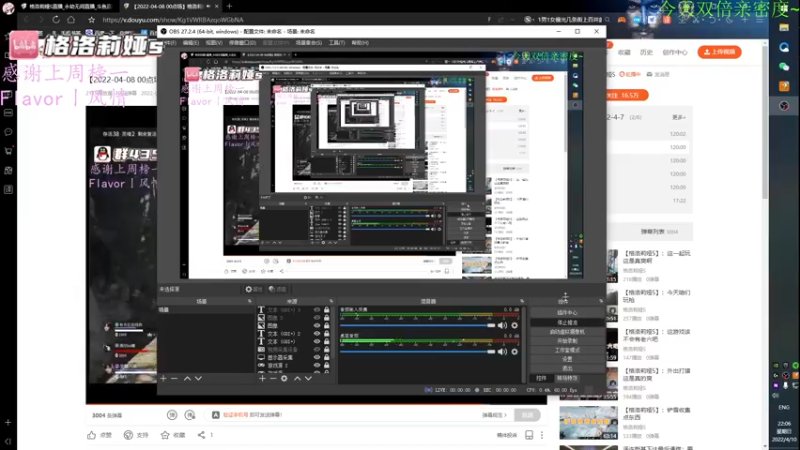
Task: Toggle lock on 图像 source
Action: (327, 326)
